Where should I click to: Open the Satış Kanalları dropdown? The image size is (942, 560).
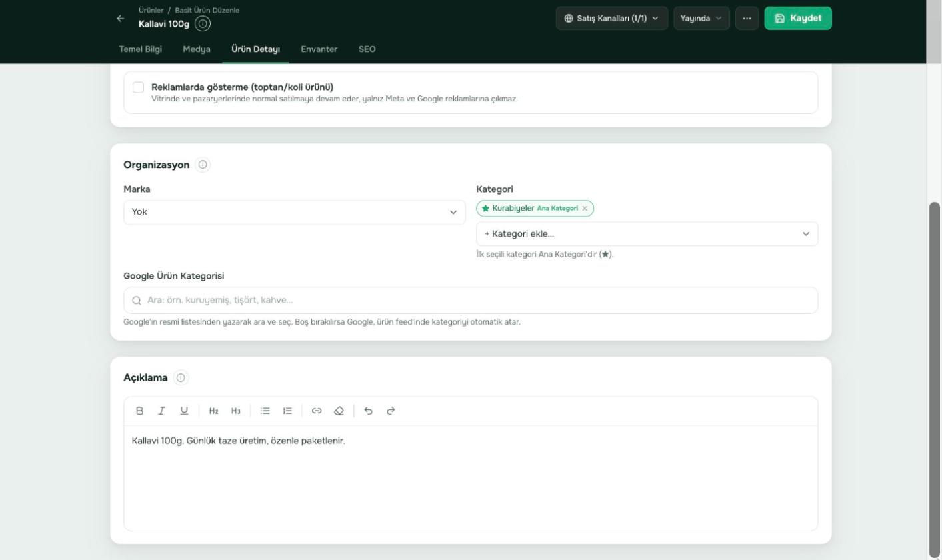(612, 19)
